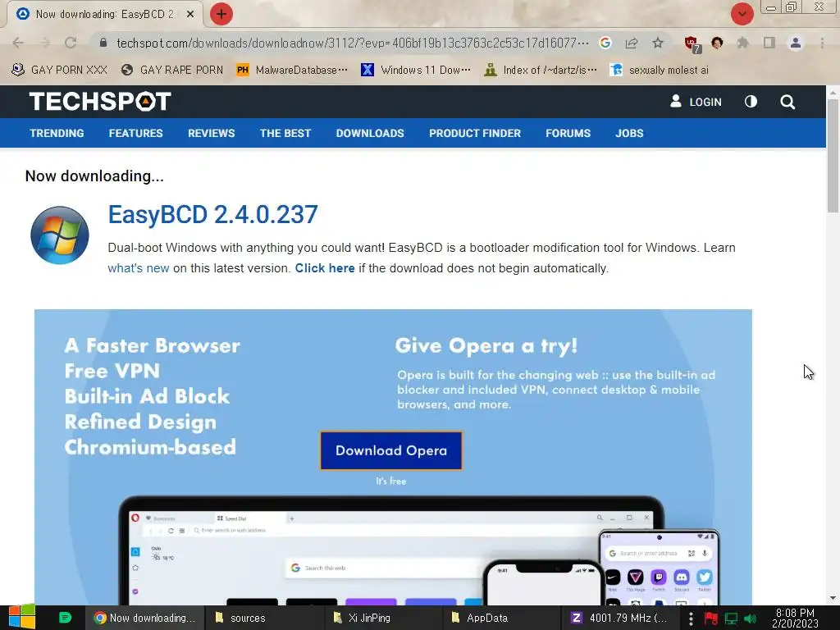The height and width of the screenshot is (630, 840).
Task: Open the MalwareDatabase bookmark
Action: (x=292, y=70)
